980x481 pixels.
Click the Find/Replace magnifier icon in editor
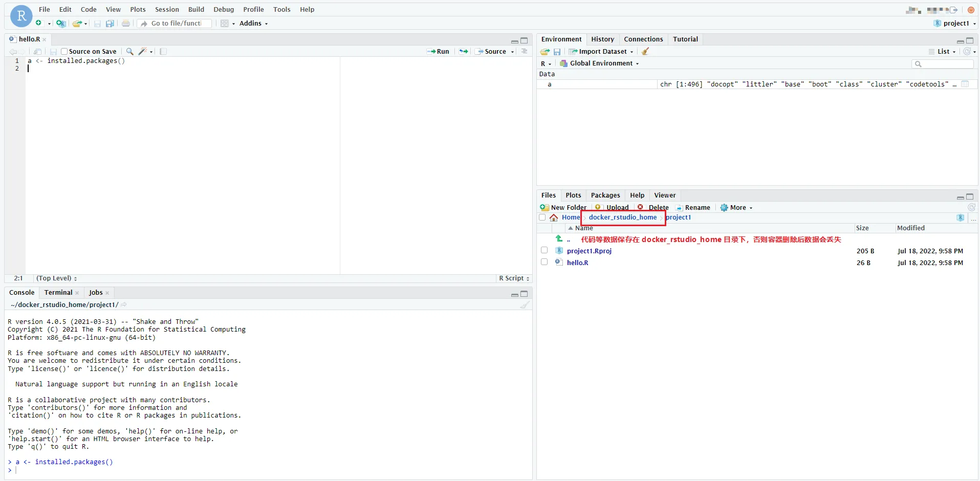coord(129,51)
